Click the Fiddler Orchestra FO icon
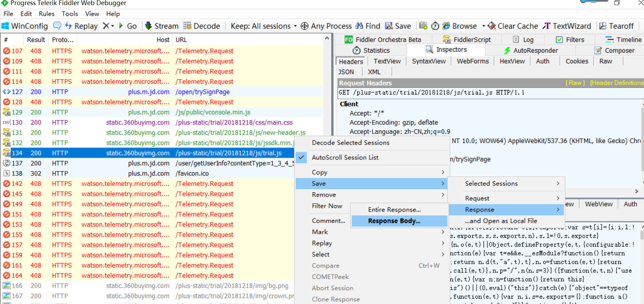This screenshot has height=304, width=644. coord(349,40)
